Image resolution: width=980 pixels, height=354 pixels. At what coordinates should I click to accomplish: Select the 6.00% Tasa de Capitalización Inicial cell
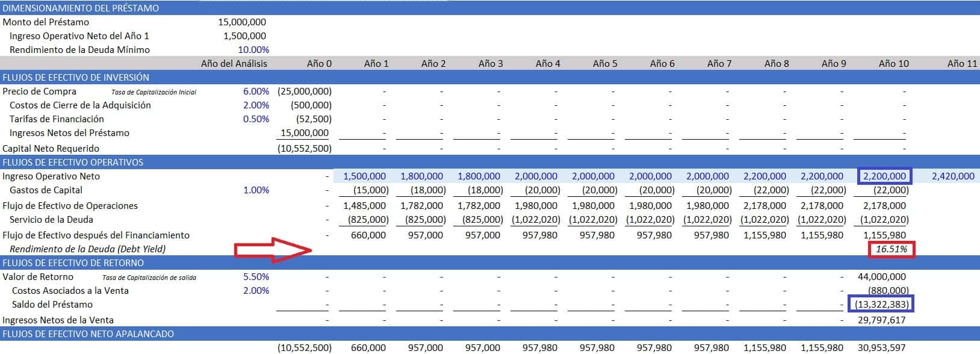[256, 92]
